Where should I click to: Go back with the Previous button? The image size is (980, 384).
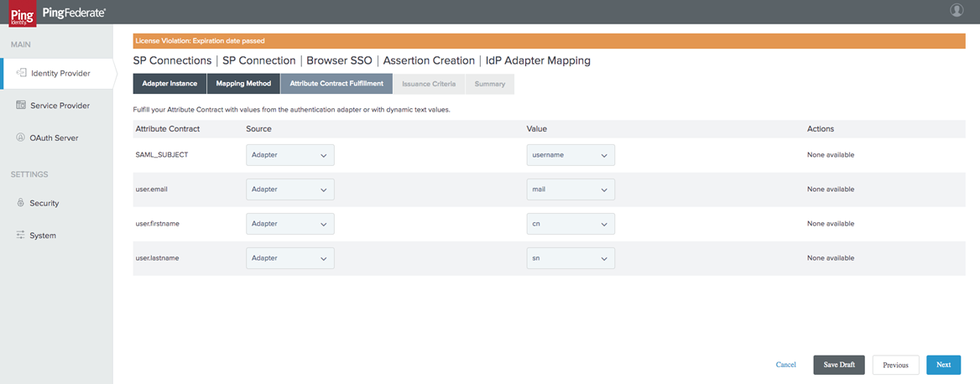click(895, 365)
